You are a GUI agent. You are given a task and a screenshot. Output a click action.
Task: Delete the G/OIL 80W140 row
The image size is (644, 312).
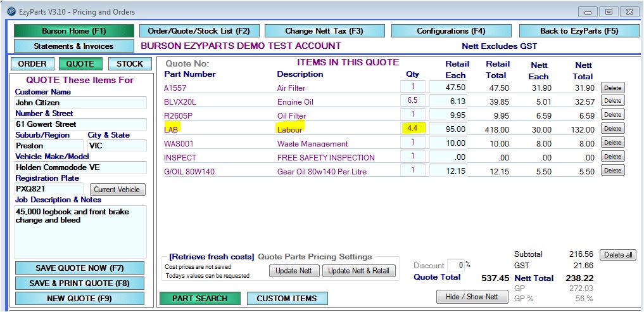613,170
